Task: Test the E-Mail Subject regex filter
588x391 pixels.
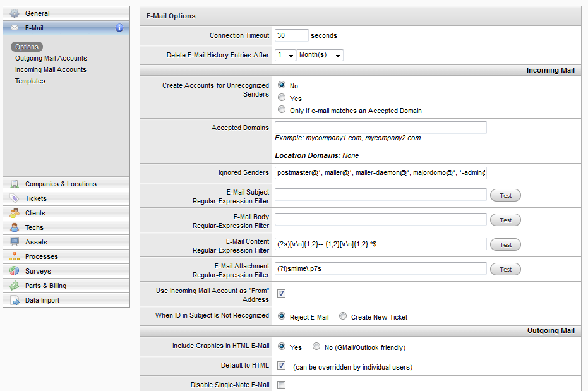Action: pos(505,195)
